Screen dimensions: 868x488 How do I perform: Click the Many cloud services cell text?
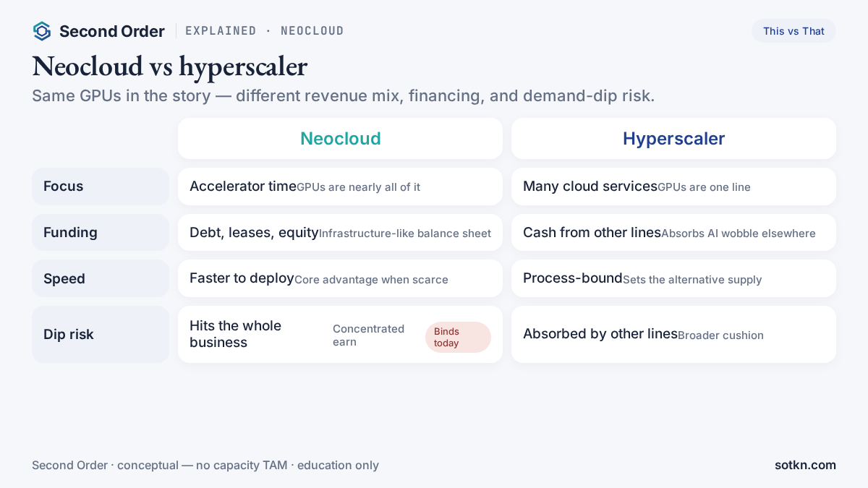[590, 187]
